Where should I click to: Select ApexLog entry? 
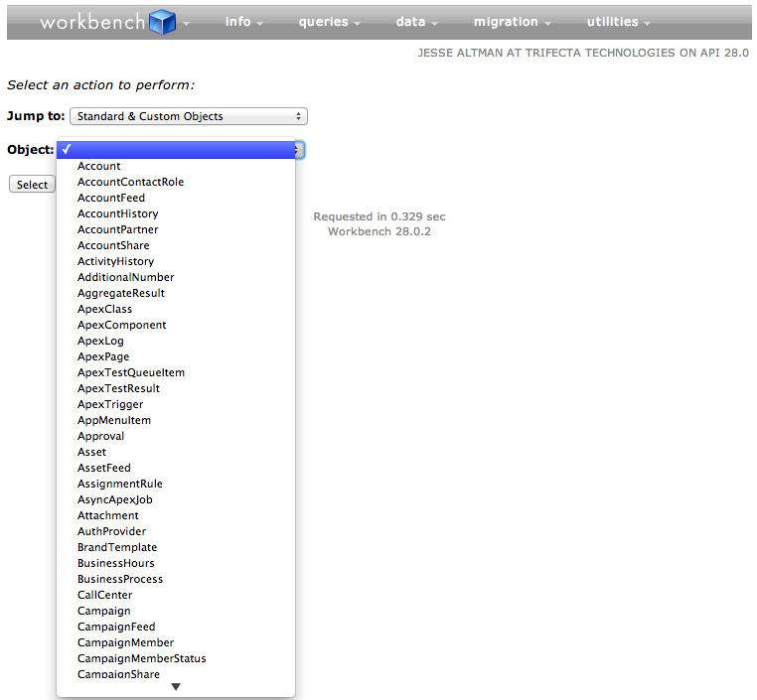tap(176, 342)
